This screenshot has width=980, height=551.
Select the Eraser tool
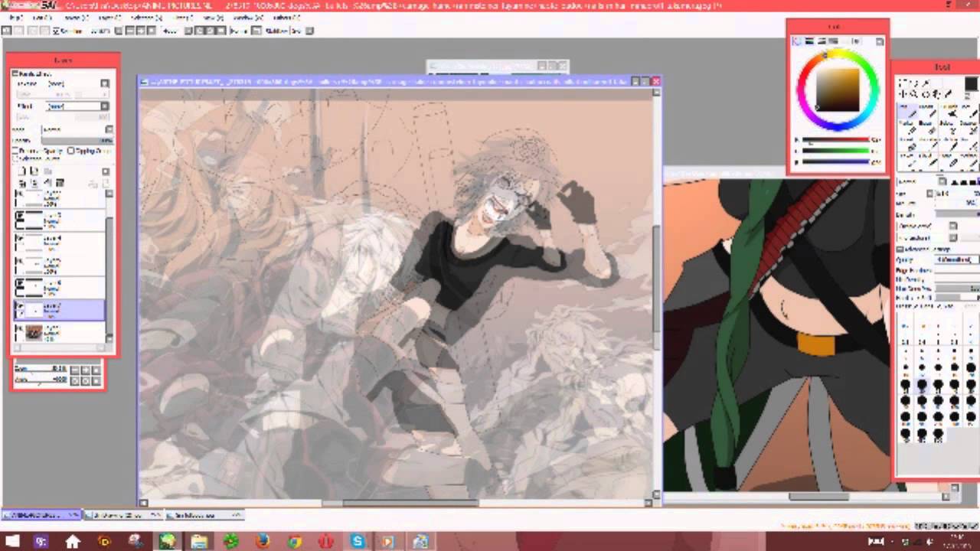pos(928,128)
